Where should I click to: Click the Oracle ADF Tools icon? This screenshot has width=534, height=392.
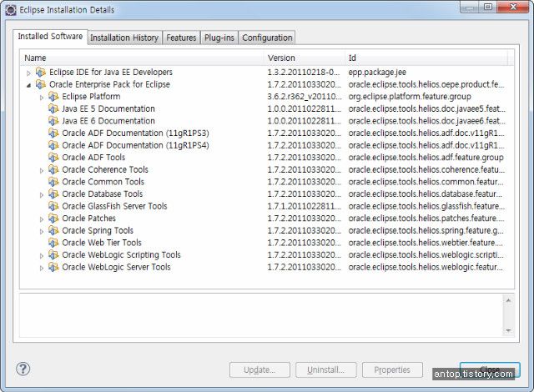53,158
